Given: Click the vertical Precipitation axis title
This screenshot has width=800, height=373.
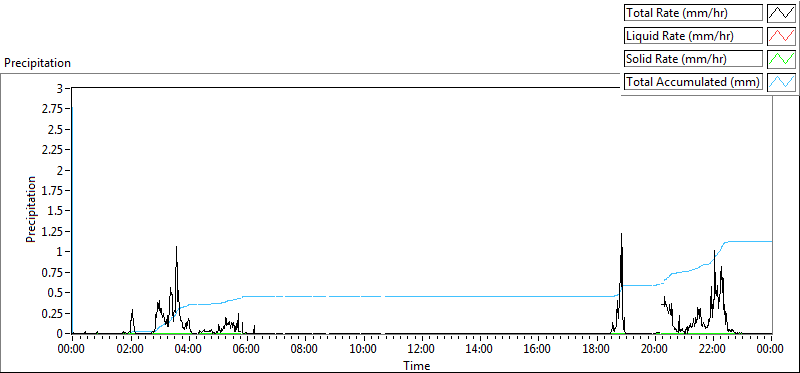Looking at the screenshot, I should pyautogui.click(x=32, y=209).
